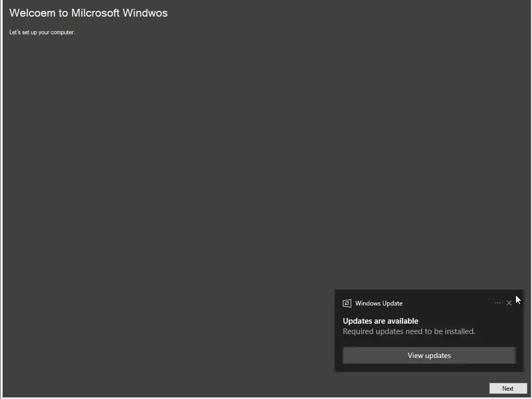
Task: Click the 'Let's set up your computer.' text
Action: pyautogui.click(x=42, y=32)
